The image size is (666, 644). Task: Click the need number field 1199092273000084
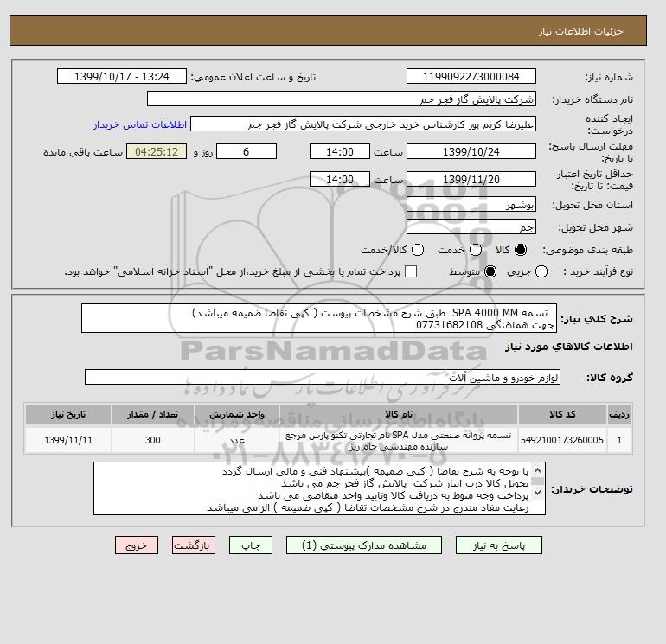pyautogui.click(x=471, y=76)
